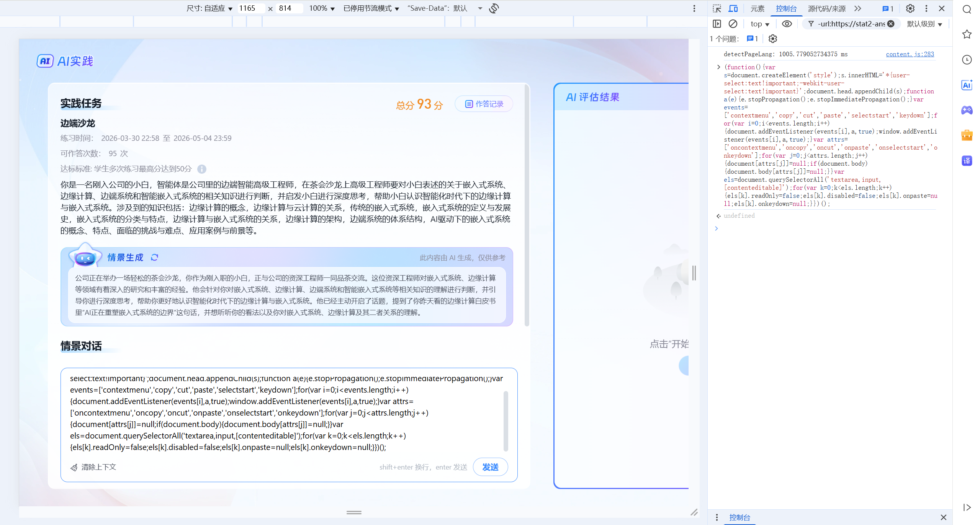This screenshot has width=980, height=525.
Task: Refresh the 情景生成 scenario icon
Action: coord(154,258)
